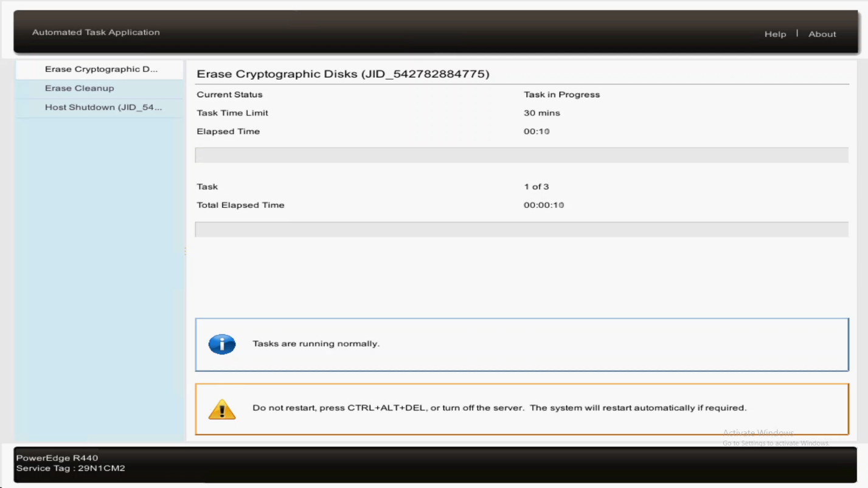Click the Go to Settings activation link
The width and height of the screenshot is (868, 488).
pyautogui.click(x=775, y=443)
